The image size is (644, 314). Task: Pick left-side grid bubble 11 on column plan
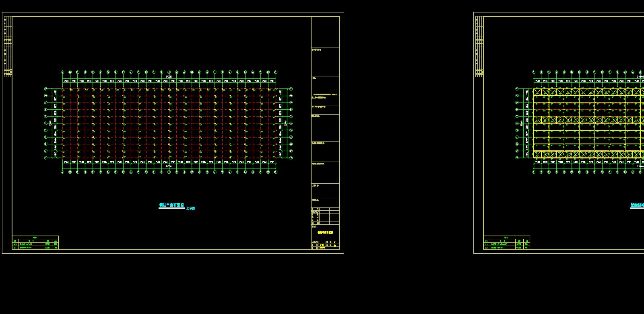click(45, 89)
